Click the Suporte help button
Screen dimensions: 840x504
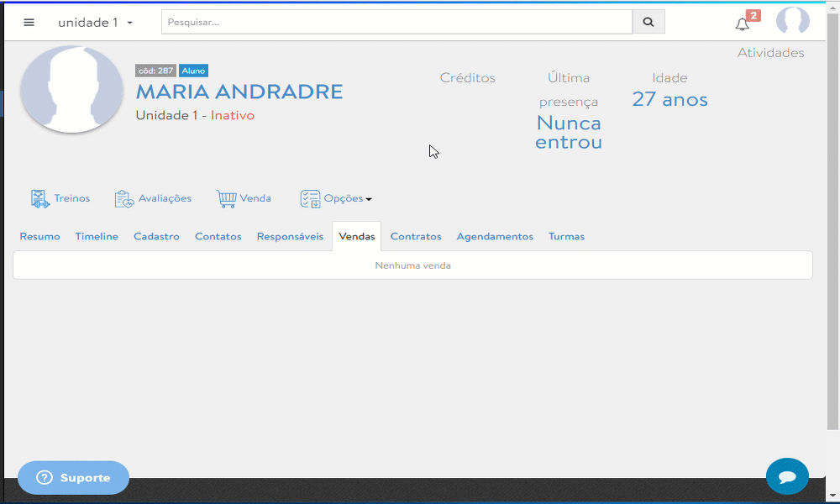click(73, 478)
